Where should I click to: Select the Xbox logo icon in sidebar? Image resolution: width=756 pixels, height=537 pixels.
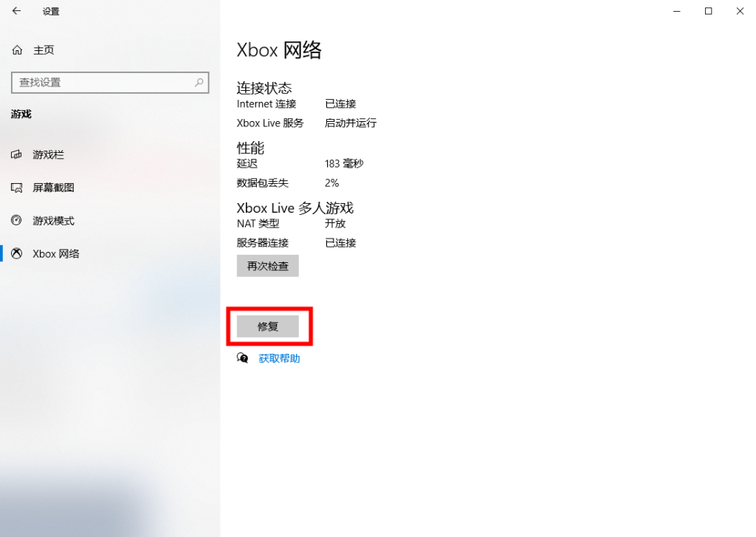(x=16, y=254)
